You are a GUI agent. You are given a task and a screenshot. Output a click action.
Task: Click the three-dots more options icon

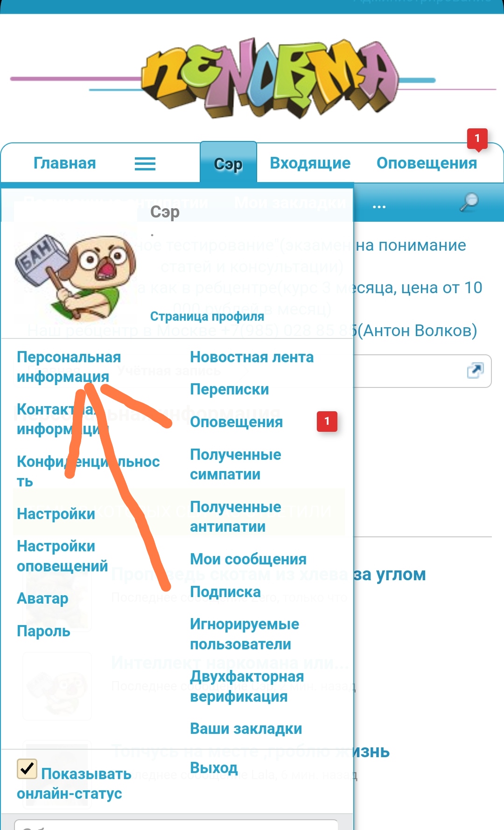click(x=379, y=206)
